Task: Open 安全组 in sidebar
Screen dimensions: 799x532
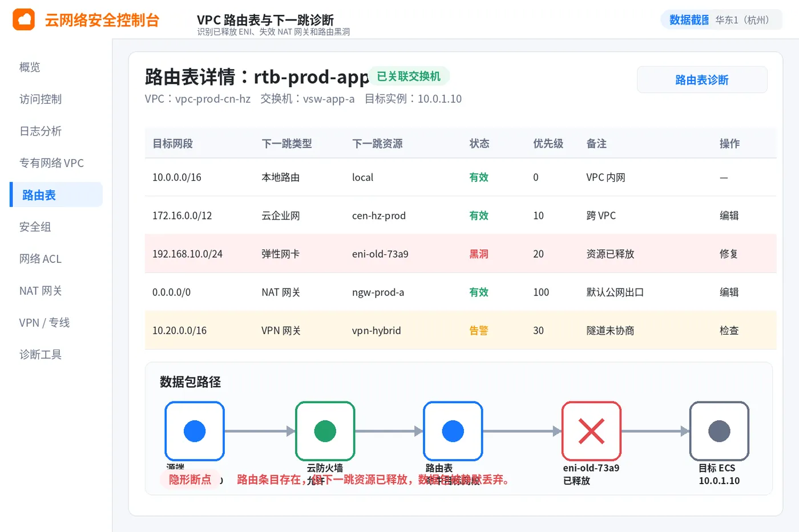Action: 35,227
